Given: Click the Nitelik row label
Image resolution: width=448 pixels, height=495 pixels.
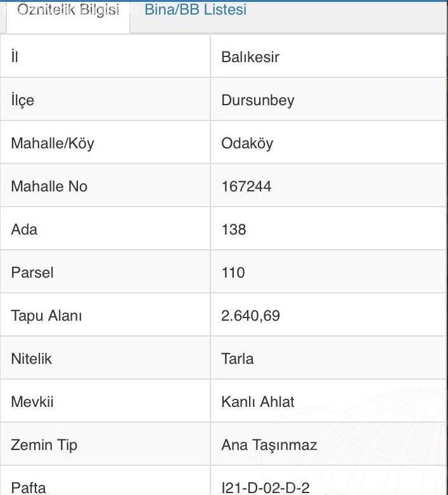Looking at the screenshot, I should (x=31, y=359).
